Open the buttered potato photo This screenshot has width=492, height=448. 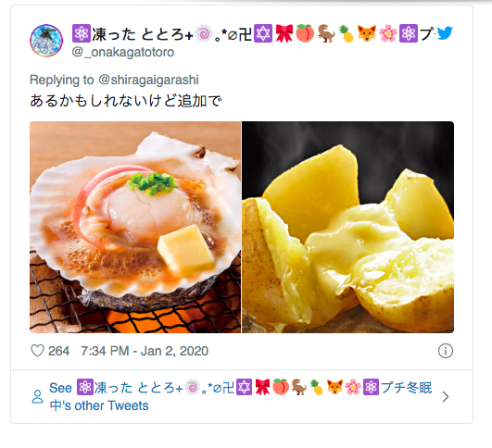coord(347,227)
